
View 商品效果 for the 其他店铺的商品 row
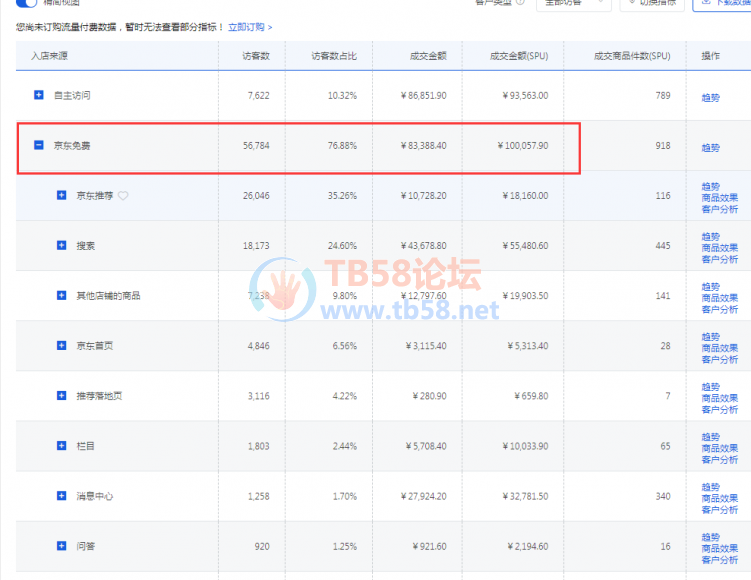(719, 298)
